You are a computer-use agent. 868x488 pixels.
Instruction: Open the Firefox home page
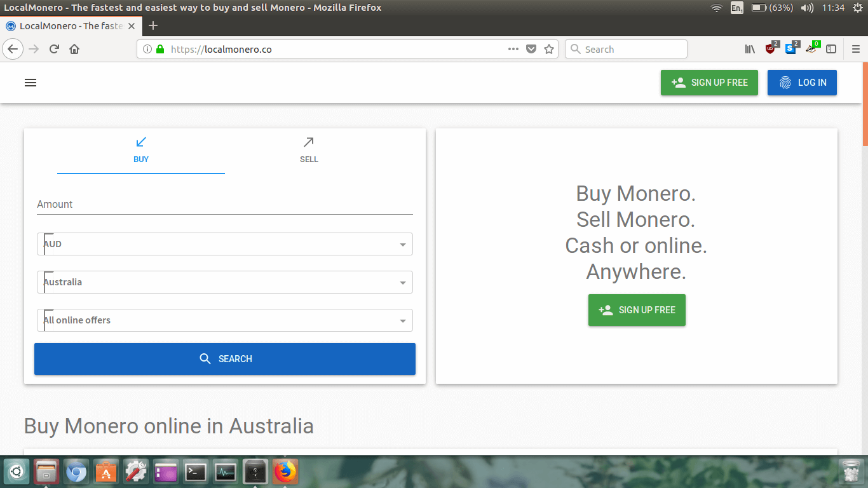click(74, 49)
